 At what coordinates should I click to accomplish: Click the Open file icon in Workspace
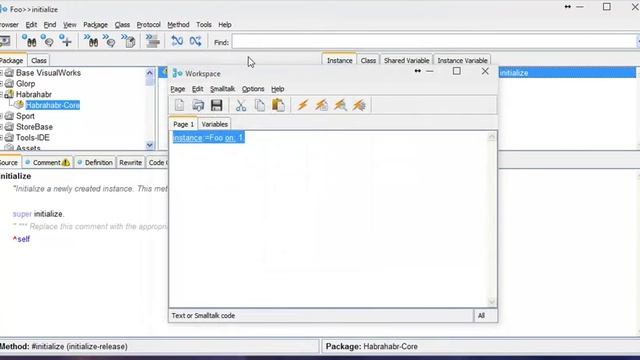[198, 105]
